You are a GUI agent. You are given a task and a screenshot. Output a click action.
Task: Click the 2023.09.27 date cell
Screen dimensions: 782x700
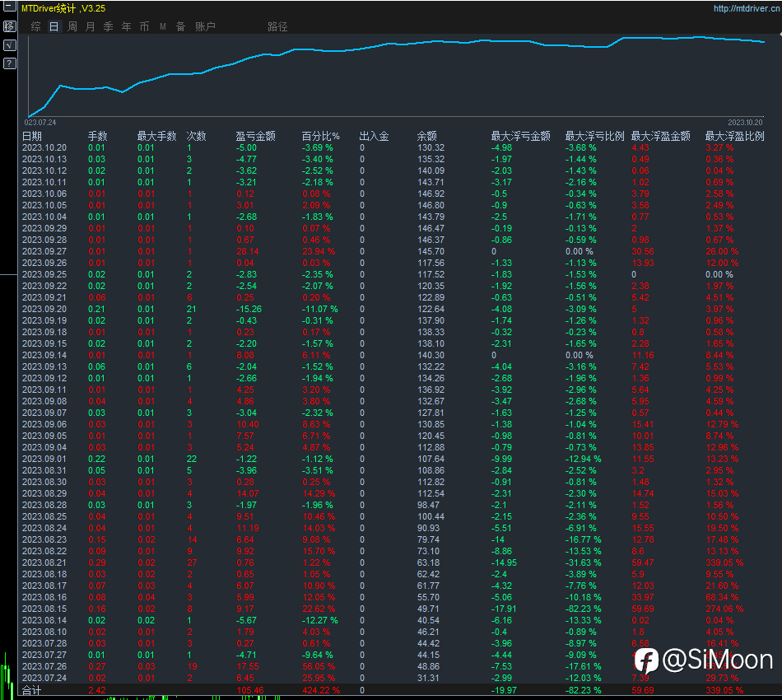(x=44, y=251)
